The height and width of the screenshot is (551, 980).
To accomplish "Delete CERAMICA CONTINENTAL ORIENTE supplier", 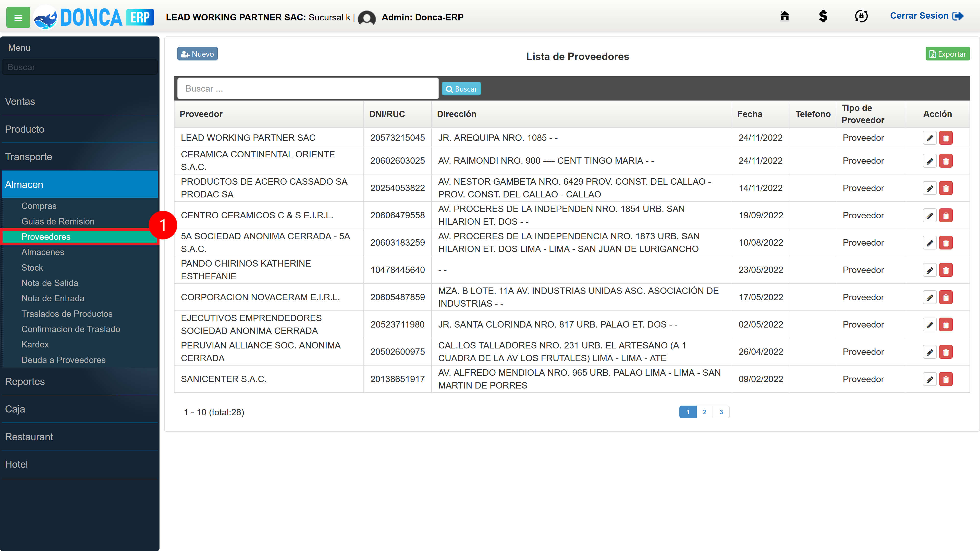I will tap(946, 161).
